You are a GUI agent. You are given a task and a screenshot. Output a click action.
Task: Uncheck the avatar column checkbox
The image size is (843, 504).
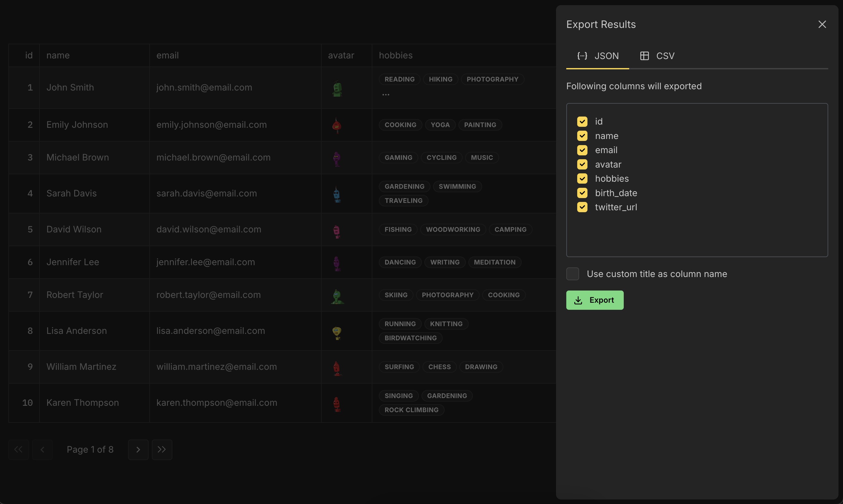[582, 164]
